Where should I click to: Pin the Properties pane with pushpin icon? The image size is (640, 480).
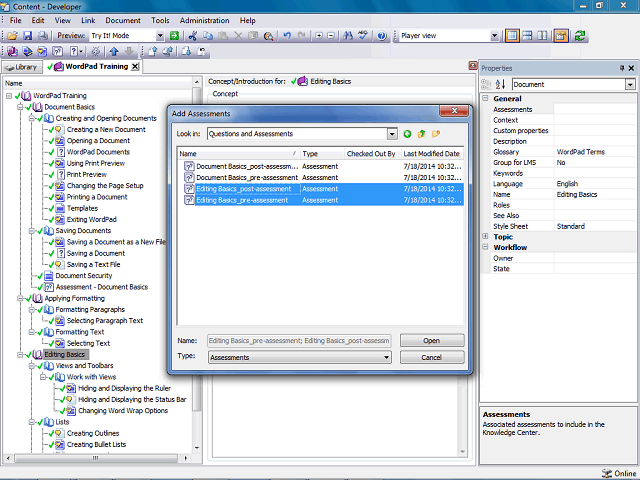(622, 68)
